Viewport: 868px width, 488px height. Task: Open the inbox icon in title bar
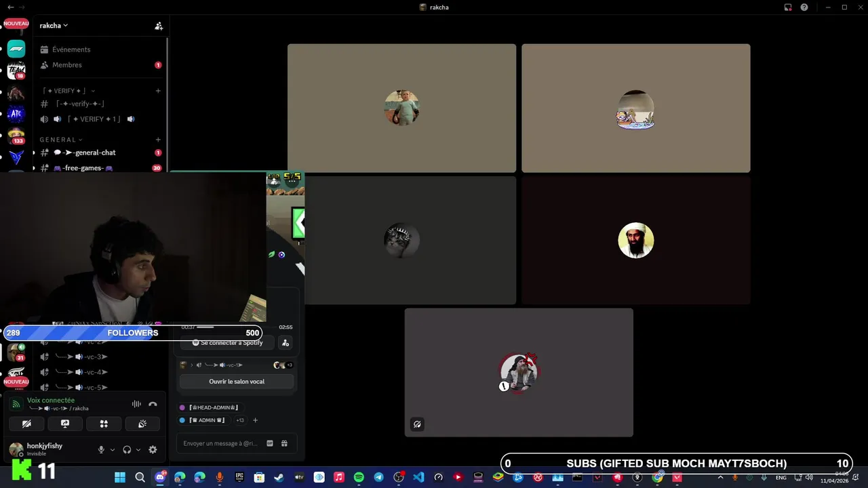788,7
